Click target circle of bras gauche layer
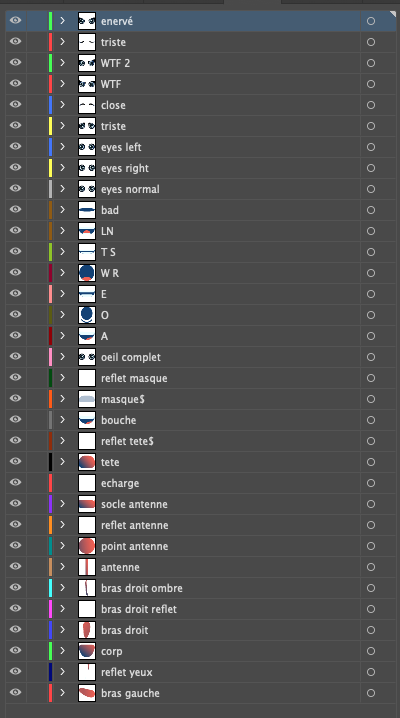Image resolution: width=400 pixels, height=718 pixels. click(371, 693)
